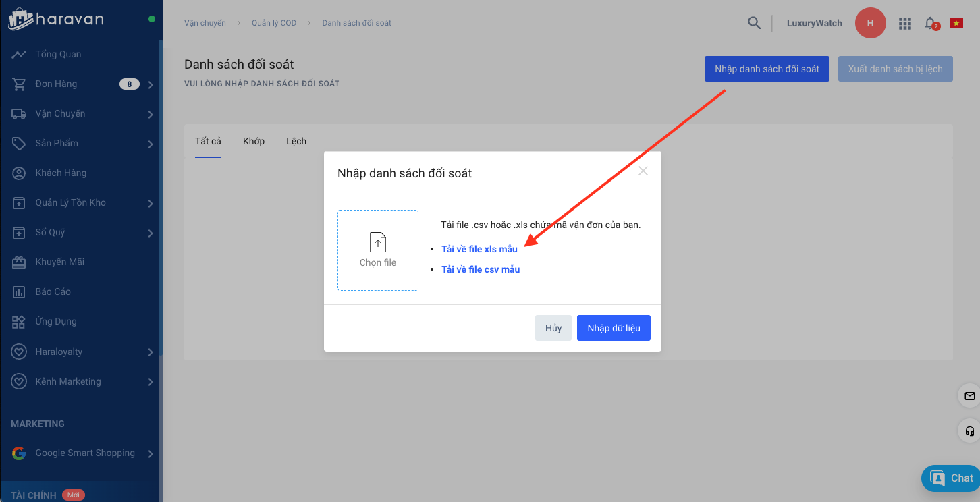Click the Đơn Hàng badge showing 8

click(x=130, y=84)
